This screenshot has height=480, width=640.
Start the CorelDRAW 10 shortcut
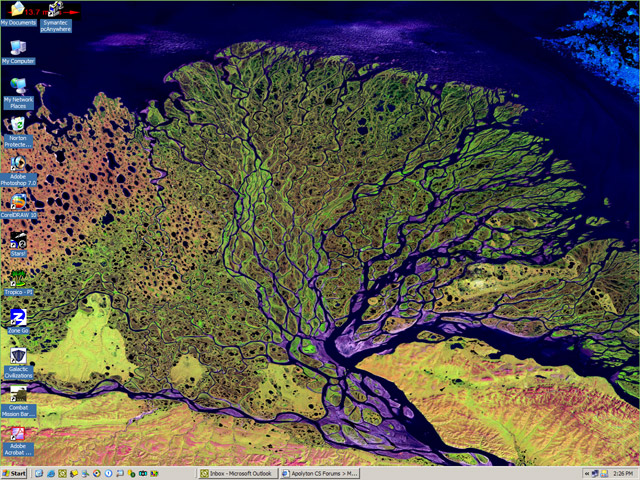tap(19, 203)
